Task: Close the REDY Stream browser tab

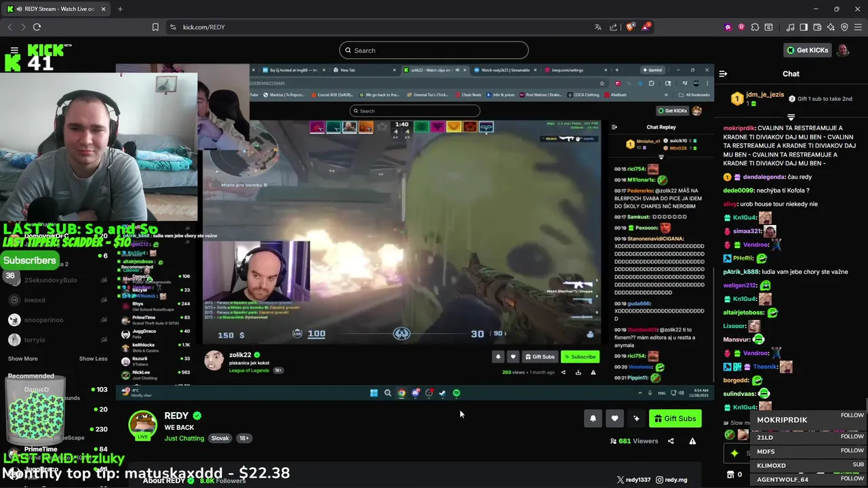Action: [x=104, y=9]
